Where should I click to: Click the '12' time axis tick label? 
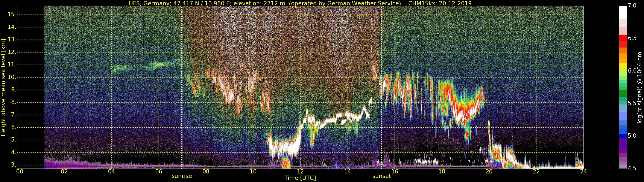tap(300, 172)
